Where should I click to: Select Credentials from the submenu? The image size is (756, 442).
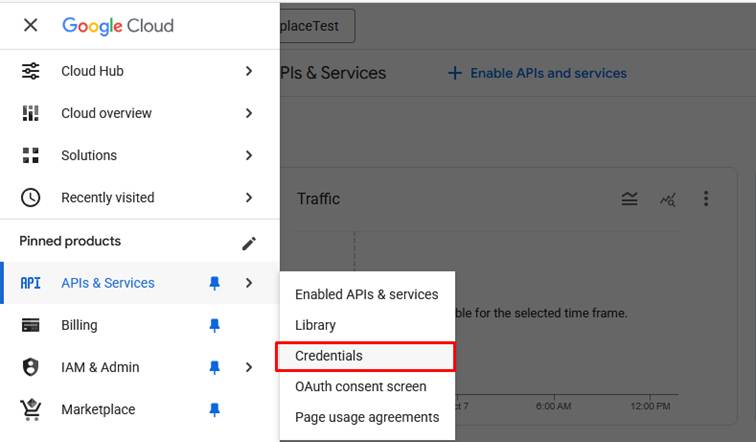pos(329,356)
